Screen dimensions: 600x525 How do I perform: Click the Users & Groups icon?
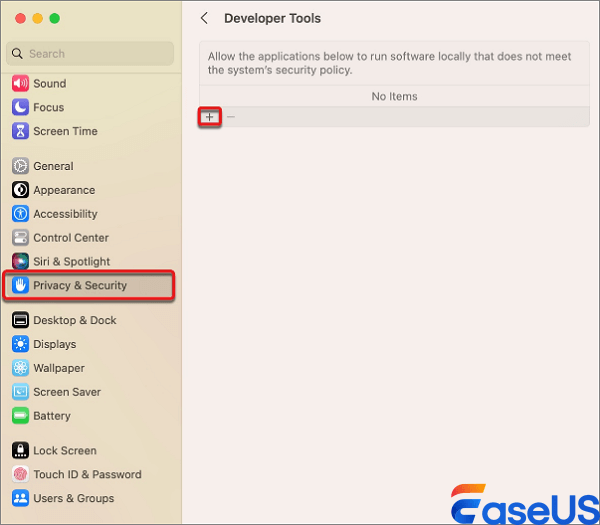pos(20,498)
